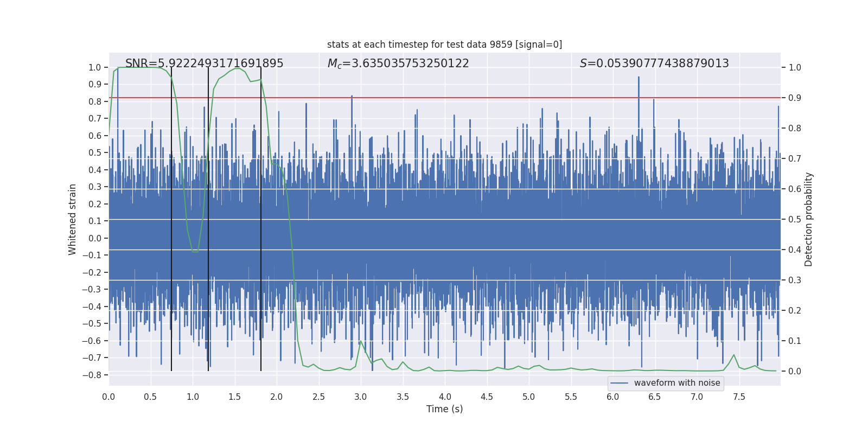The width and height of the screenshot is (868, 434).
Task: Click the 7.5 tick label on time axis
Action: click(739, 397)
